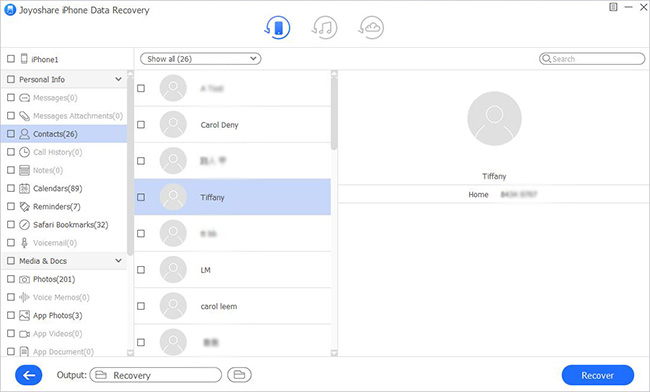Select carol leem contact checkbox

coord(141,306)
